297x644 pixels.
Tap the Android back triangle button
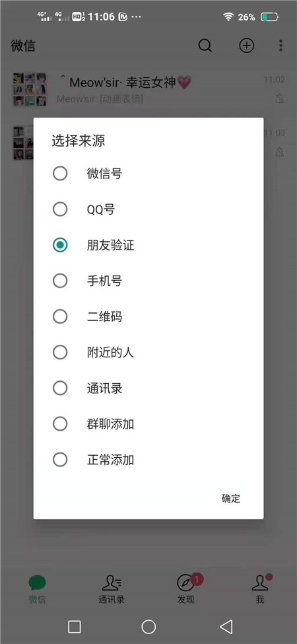click(x=226, y=627)
